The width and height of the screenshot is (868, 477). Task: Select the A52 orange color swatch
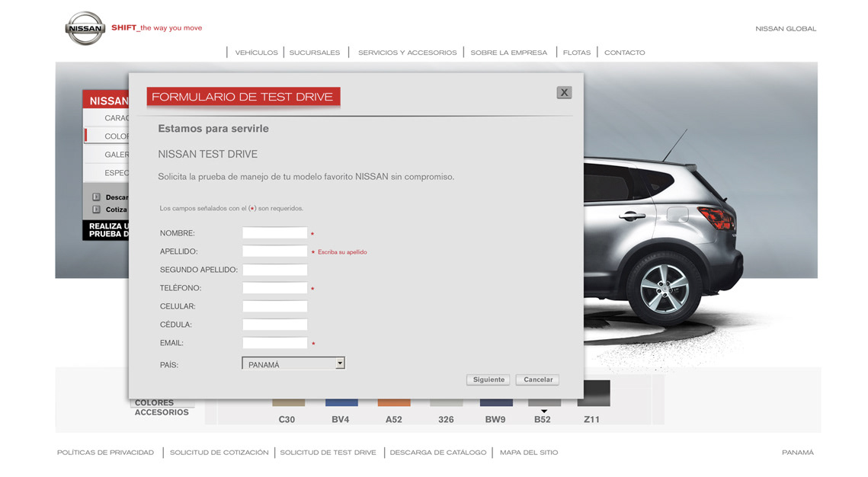tap(394, 402)
